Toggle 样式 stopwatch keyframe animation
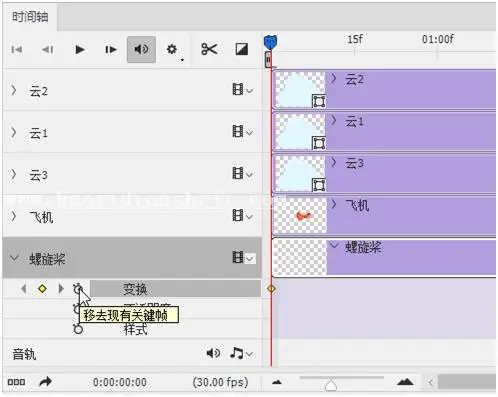This screenshot has height=397, width=498. pyautogui.click(x=78, y=329)
